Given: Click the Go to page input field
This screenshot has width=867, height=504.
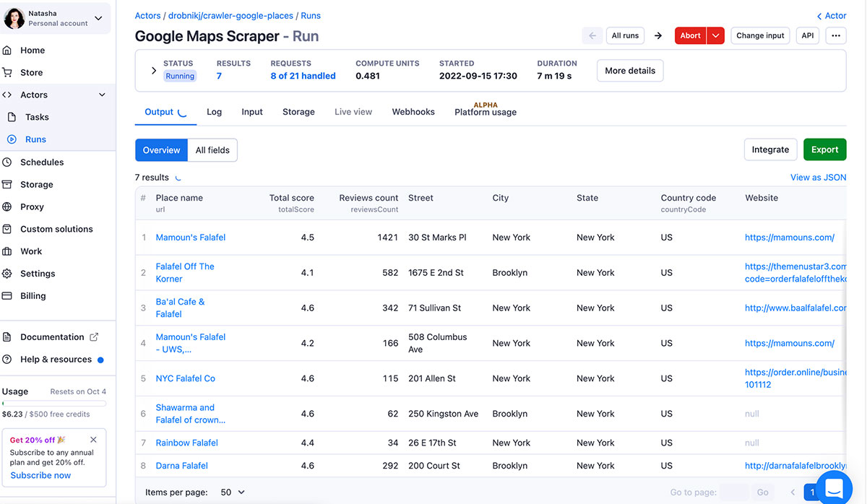Looking at the screenshot, I should click(x=735, y=492).
